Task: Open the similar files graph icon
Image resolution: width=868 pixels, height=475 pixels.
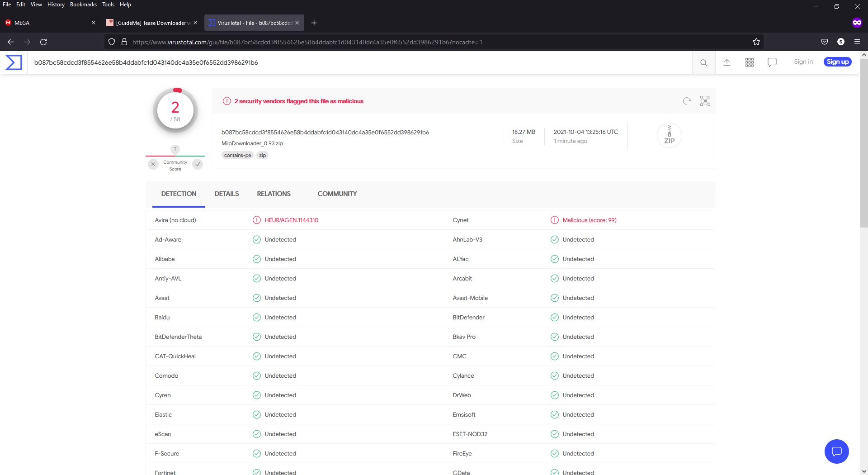Action: tap(705, 101)
